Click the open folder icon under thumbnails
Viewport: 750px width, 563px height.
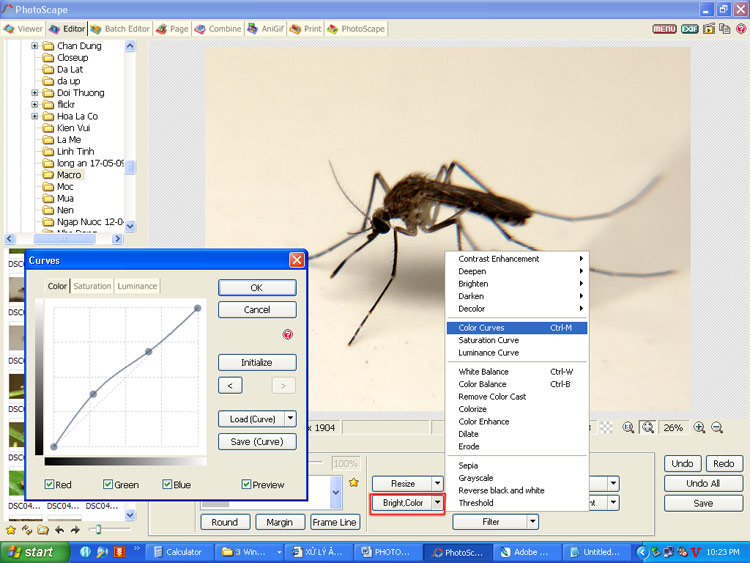[43, 530]
